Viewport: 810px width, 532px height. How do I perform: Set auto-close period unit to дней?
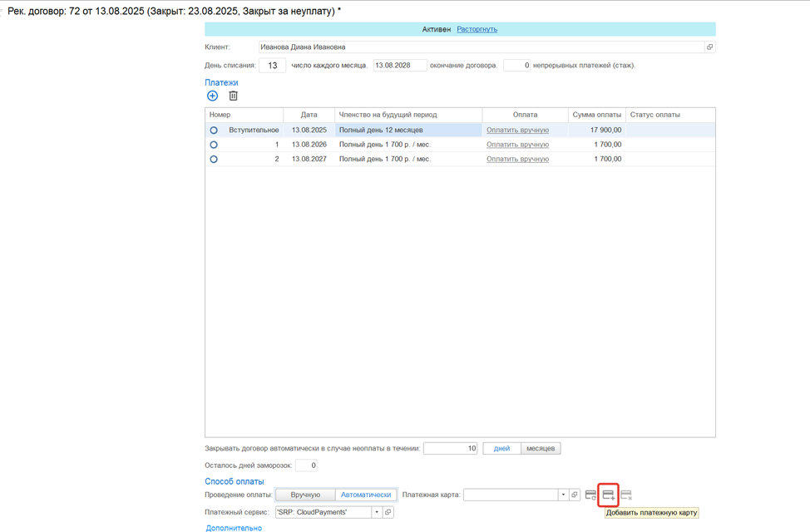[501, 448]
